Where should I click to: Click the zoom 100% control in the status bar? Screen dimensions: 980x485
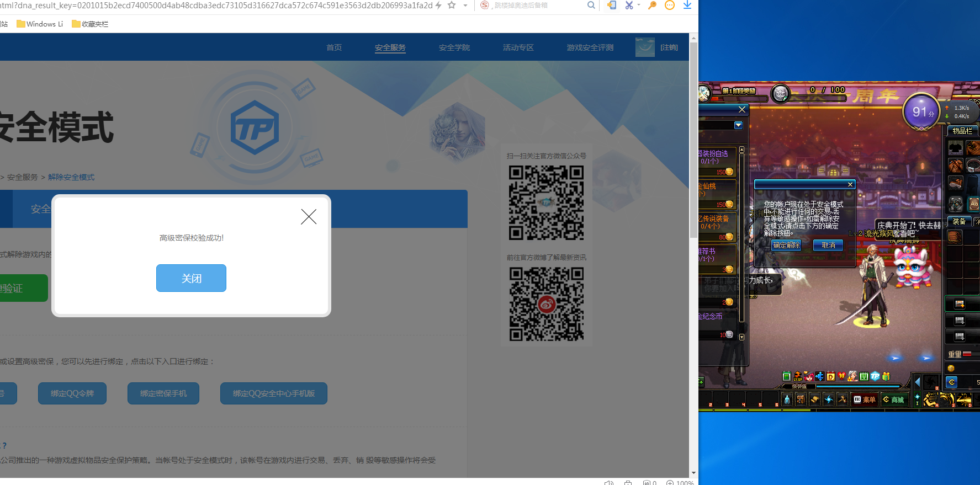click(680, 482)
